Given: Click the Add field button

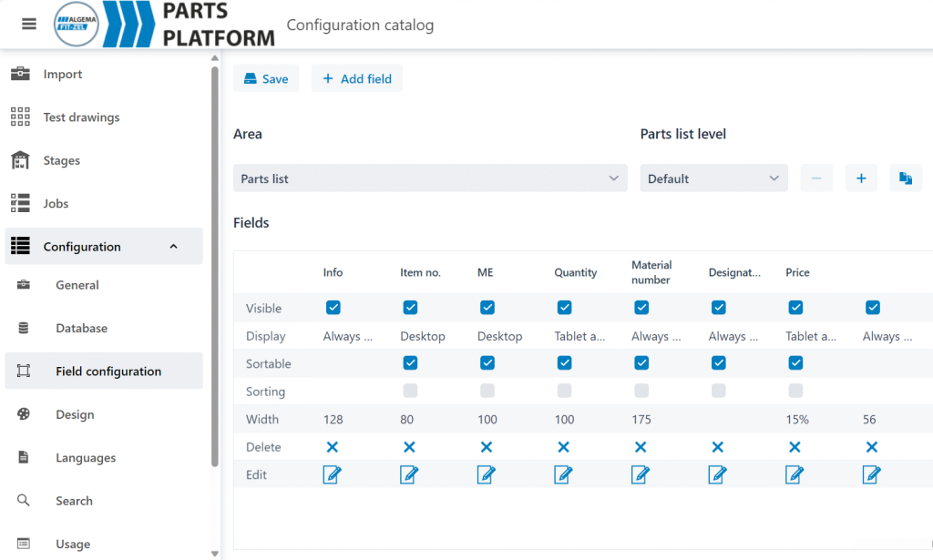Looking at the screenshot, I should click(356, 79).
